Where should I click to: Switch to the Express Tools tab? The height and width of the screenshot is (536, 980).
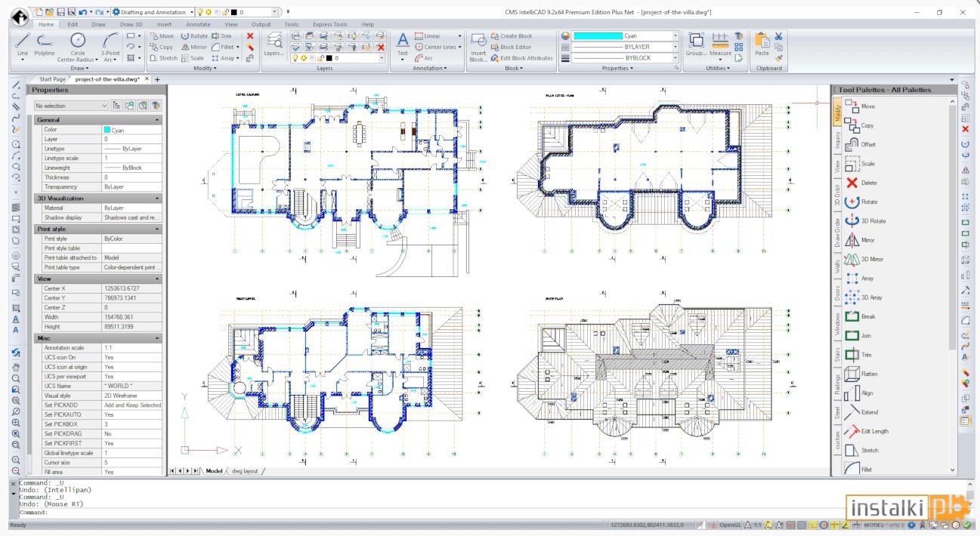(x=330, y=24)
